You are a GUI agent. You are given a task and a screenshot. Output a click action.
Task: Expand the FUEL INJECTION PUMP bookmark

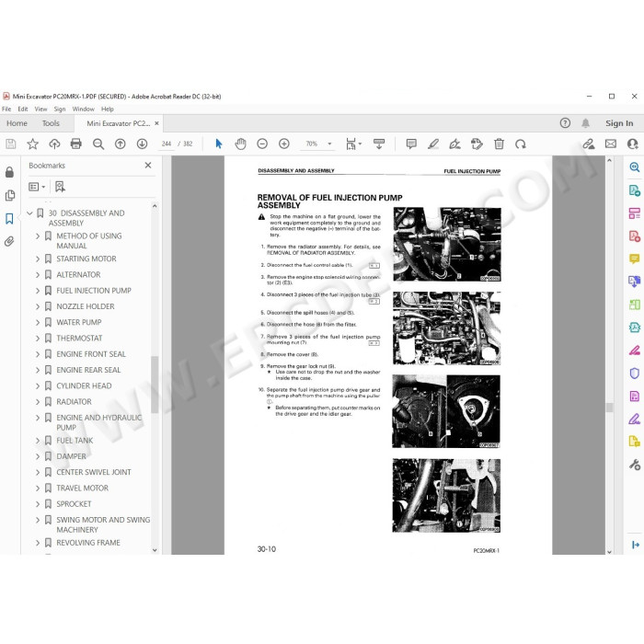click(38, 291)
